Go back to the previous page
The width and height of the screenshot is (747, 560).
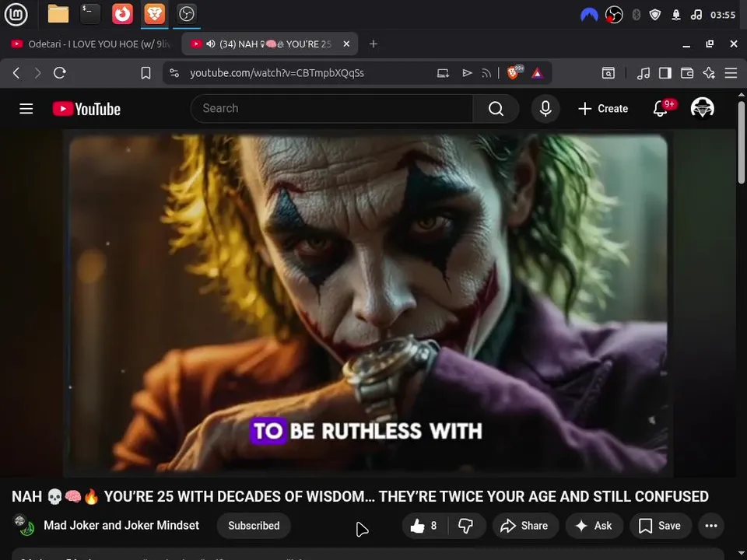[16, 73]
